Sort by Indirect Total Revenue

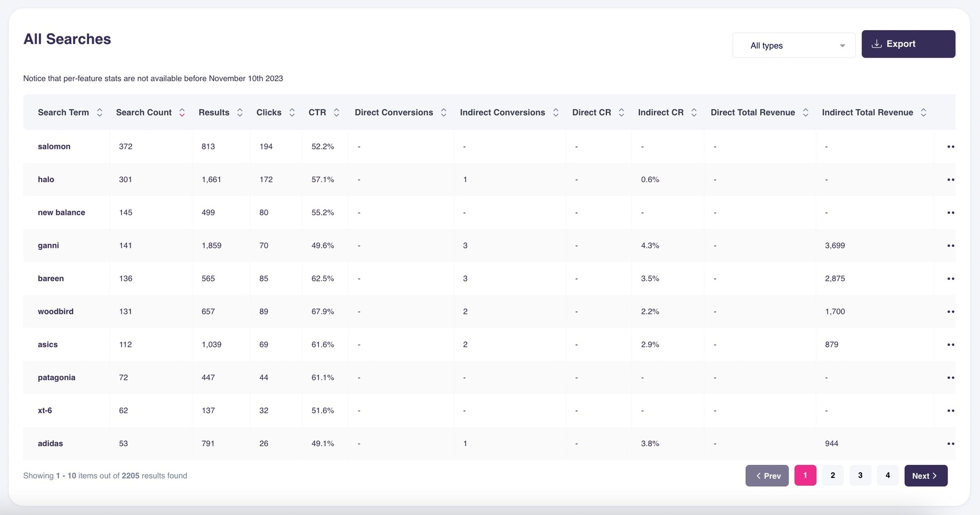923,113
